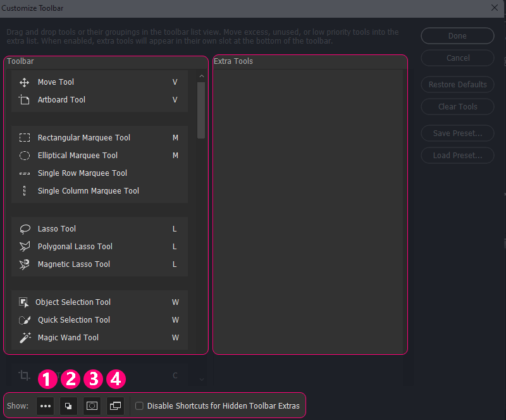Click 'Elliptical Marquee Tool' text
The image size is (506, 420).
[x=78, y=156]
